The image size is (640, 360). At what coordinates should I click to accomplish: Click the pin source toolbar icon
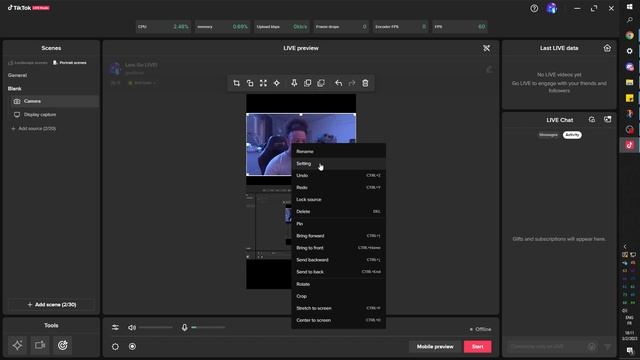click(x=294, y=83)
